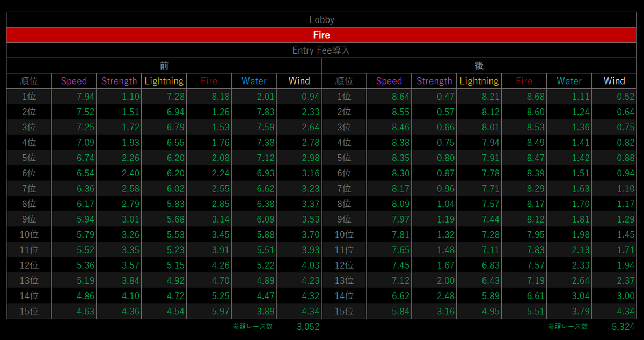Click 前 Speed value 6.36 in 7位 row
The height and width of the screenshot is (340, 644).
(85, 188)
